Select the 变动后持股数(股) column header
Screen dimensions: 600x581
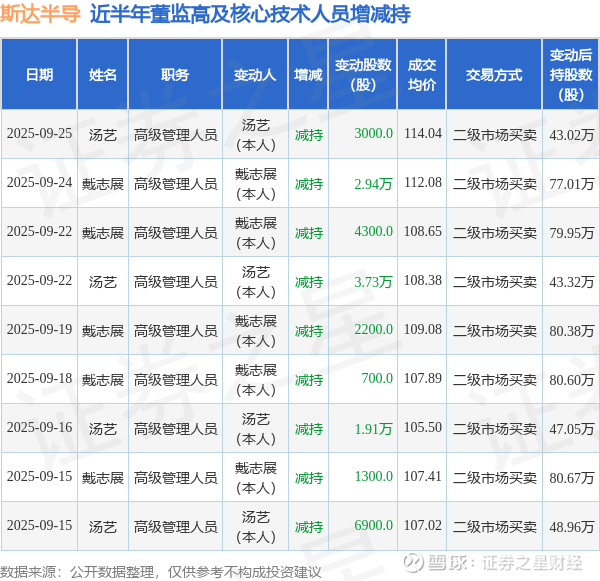click(571, 75)
